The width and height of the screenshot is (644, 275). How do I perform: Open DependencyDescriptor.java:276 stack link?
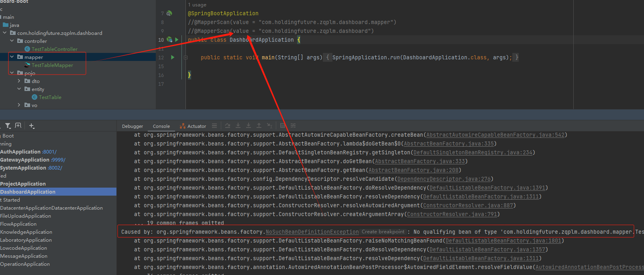coord(444,179)
